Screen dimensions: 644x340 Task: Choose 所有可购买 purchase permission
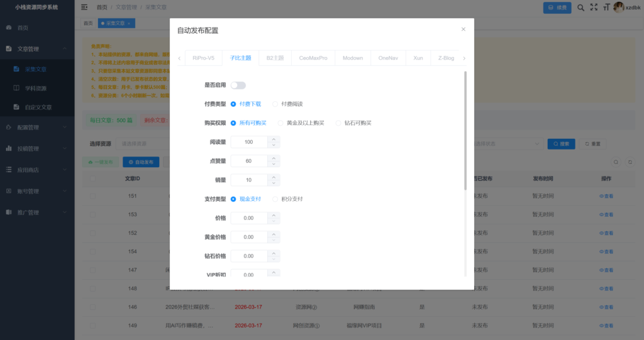pyautogui.click(x=248, y=123)
